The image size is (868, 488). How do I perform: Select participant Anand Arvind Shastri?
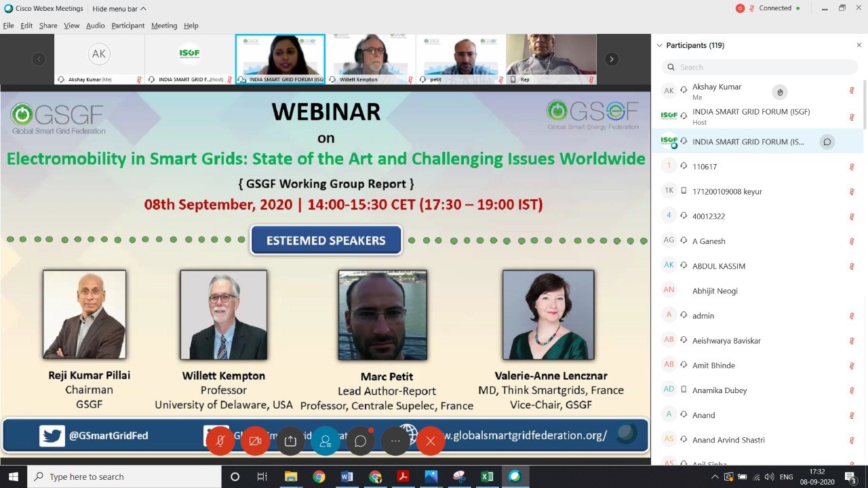(757, 440)
